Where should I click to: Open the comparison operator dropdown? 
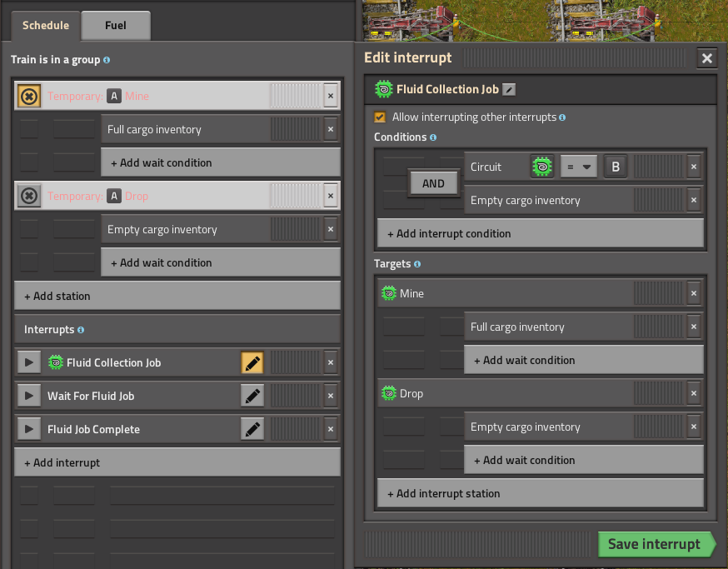tap(578, 167)
